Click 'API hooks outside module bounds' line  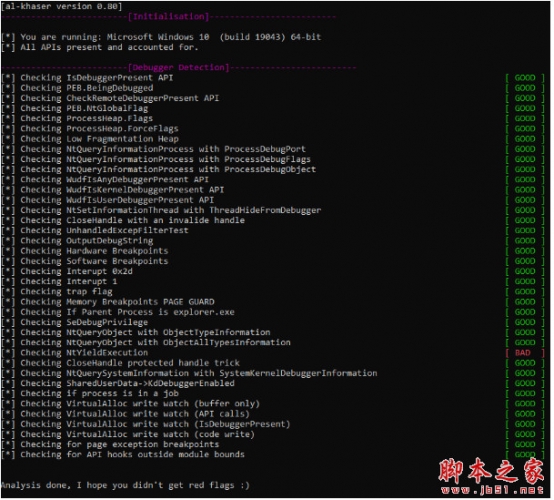point(123,454)
